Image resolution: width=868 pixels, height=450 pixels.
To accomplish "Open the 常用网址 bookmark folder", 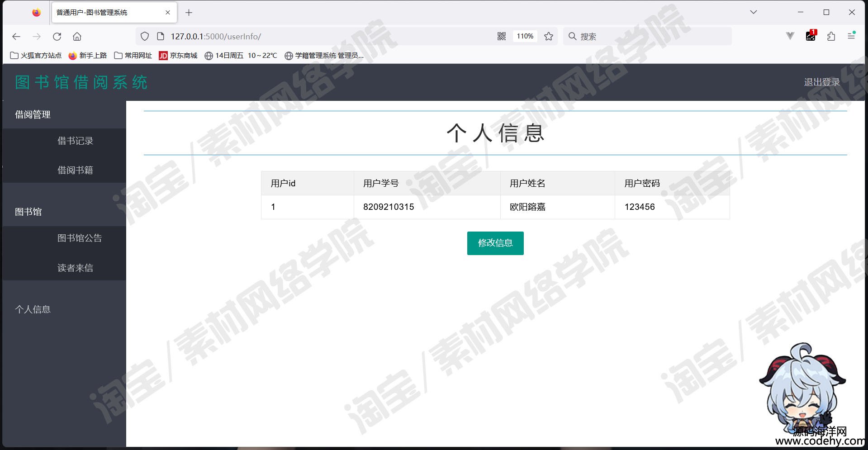I will [x=133, y=56].
